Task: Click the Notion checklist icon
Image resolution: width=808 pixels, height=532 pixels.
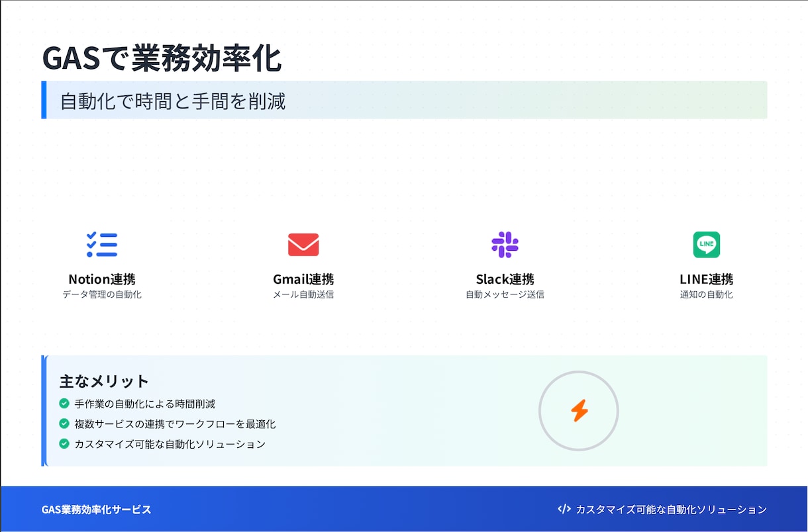Action: tap(102, 245)
